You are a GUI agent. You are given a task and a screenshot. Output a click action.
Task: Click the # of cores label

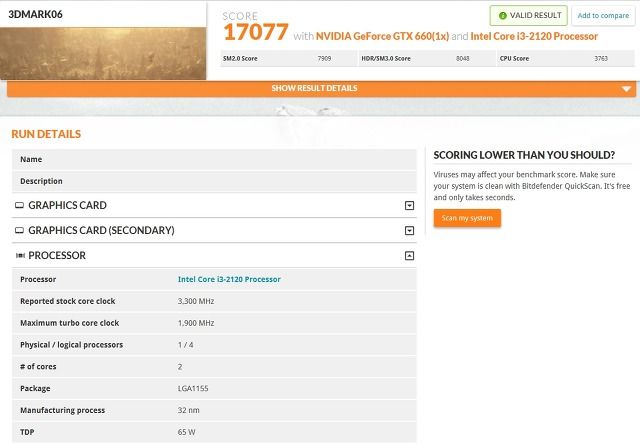(38, 367)
